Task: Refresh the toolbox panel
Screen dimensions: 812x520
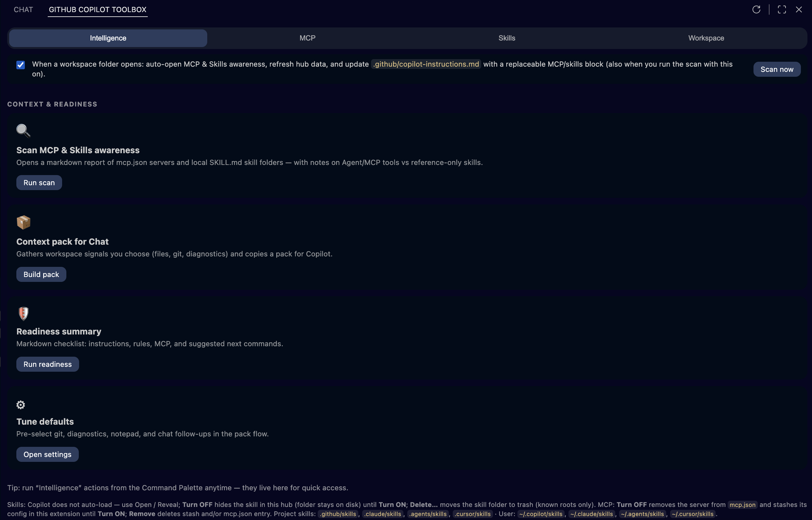Action: coord(756,9)
